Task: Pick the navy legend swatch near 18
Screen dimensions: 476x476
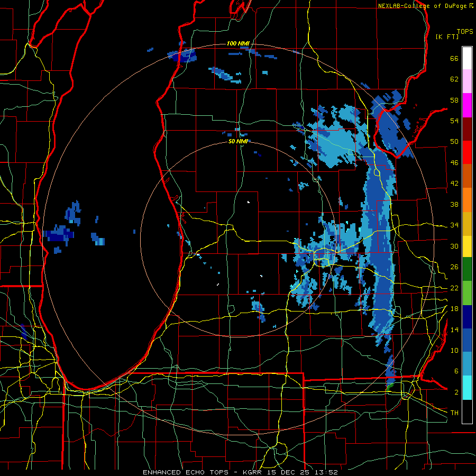Action: click(x=467, y=317)
